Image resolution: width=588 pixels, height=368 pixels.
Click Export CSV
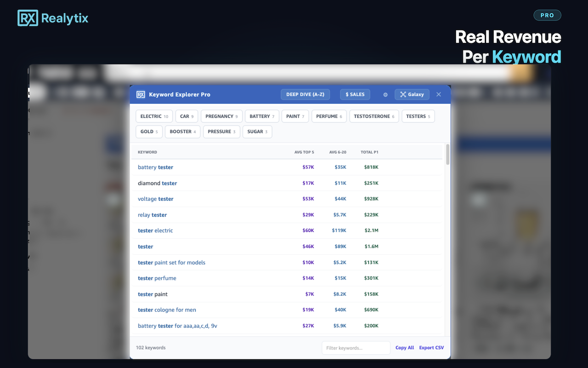coord(431,348)
